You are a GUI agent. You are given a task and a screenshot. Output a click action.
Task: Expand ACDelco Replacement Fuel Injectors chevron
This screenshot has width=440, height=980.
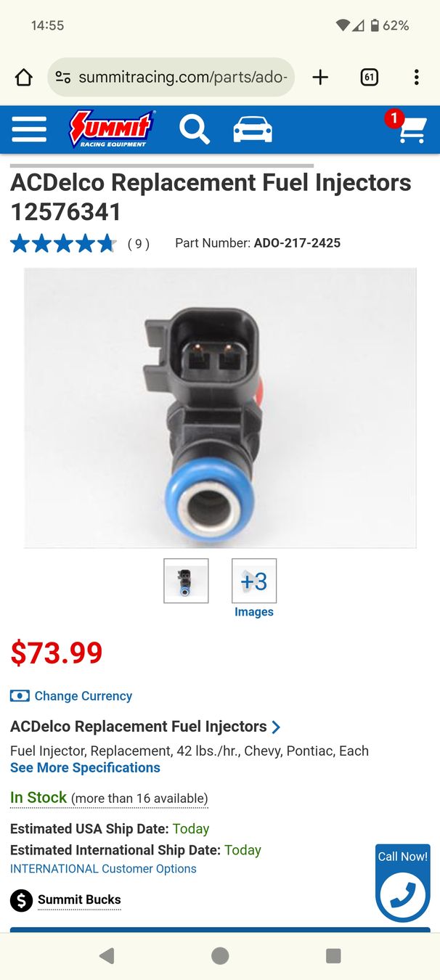276,727
